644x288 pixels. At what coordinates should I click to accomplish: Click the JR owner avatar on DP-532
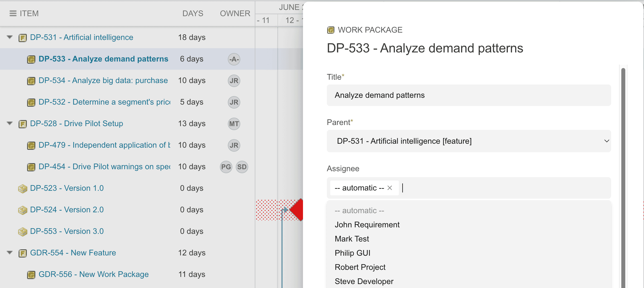click(234, 102)
